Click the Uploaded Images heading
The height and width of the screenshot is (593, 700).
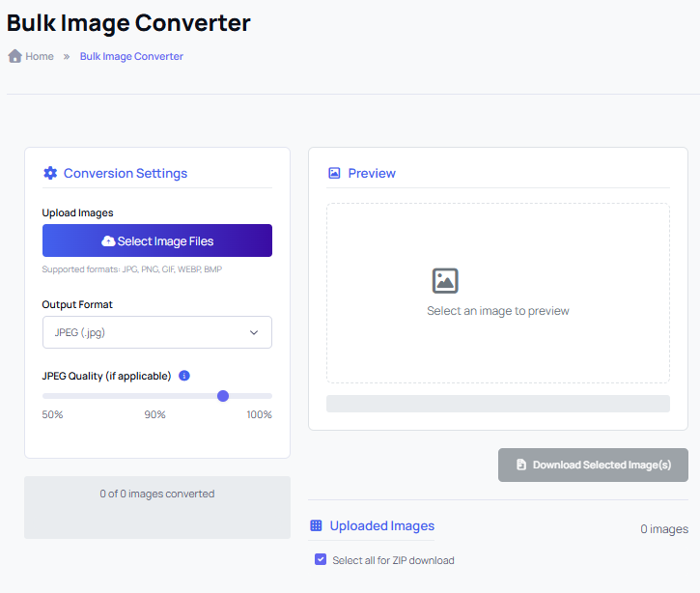click(382, 525)
